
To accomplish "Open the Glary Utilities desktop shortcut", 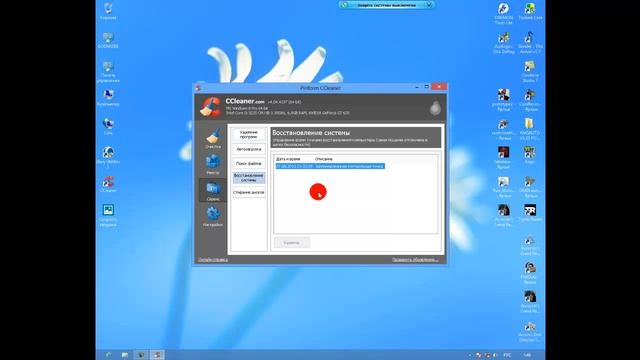I will 108,158.
